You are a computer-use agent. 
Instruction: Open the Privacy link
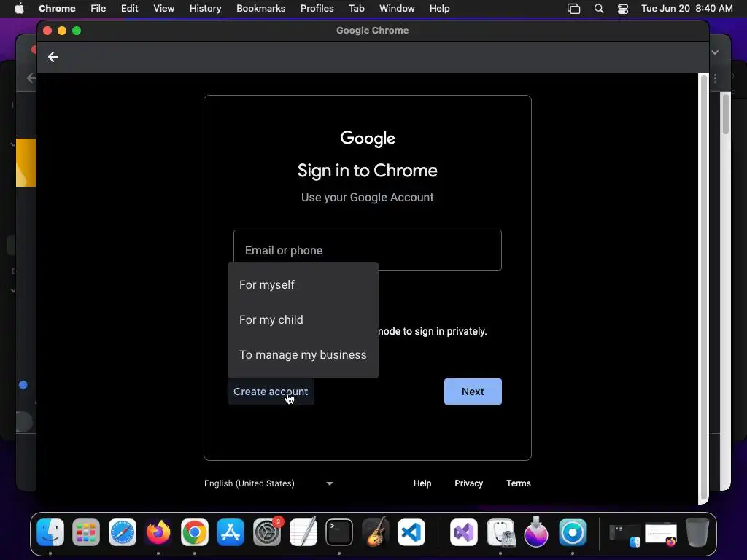pos(469,483)
